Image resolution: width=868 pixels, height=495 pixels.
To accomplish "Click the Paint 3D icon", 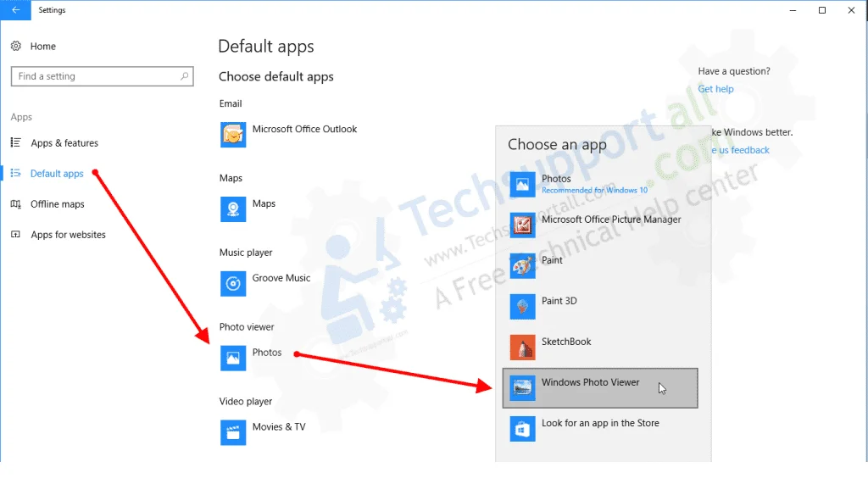I will (522, 307).
